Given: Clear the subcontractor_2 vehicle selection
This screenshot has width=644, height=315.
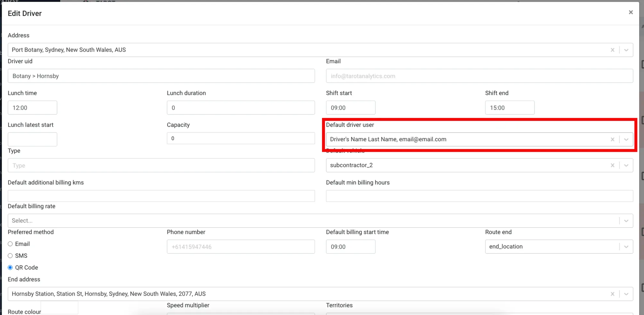Looking at the screenshot, I should [612, 165].
